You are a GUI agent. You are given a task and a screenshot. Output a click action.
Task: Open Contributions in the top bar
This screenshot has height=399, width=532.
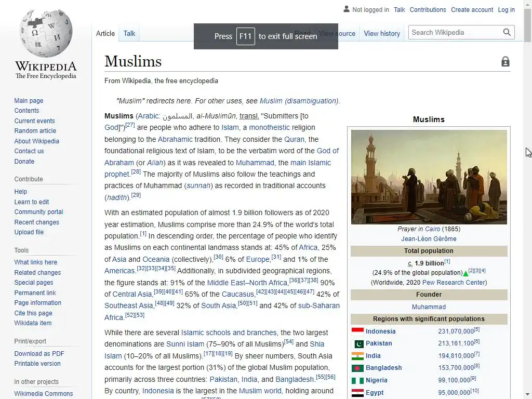(x=428, y=10)
